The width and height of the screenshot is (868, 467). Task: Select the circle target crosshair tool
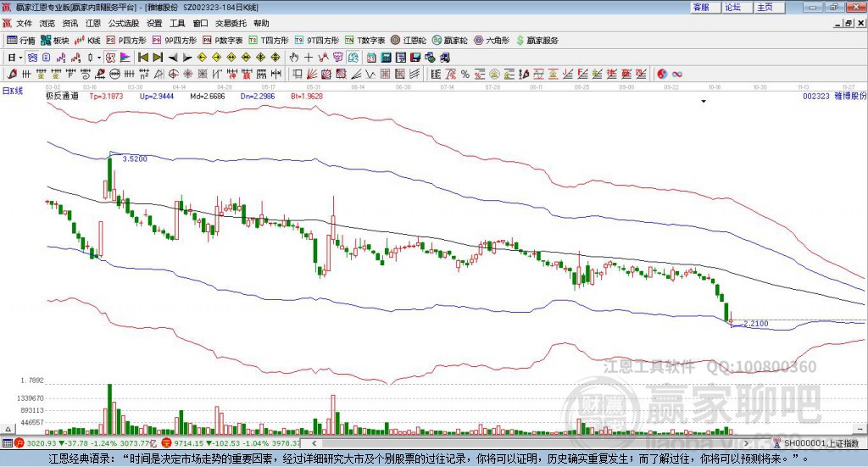point(173,74)
